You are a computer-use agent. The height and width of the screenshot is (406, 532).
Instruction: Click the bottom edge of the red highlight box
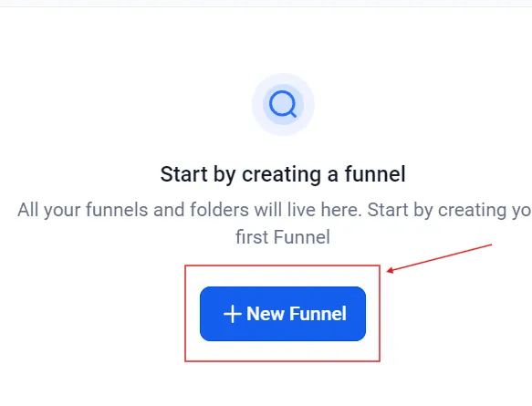282,361
